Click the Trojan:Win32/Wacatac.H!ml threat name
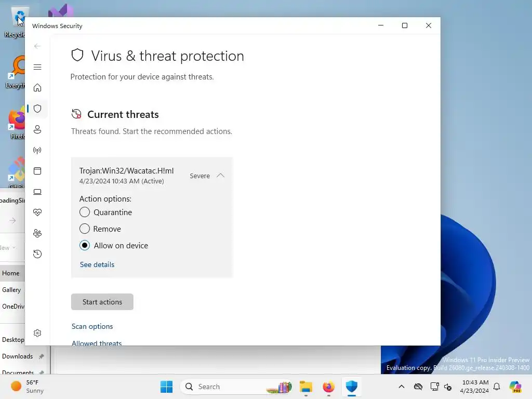The image size is (532, 399). 127,170
